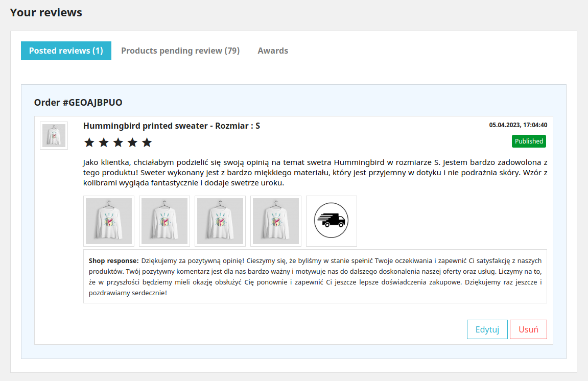
Task: Open Products pending review (79) tab
Action: (x=180, y=51)
